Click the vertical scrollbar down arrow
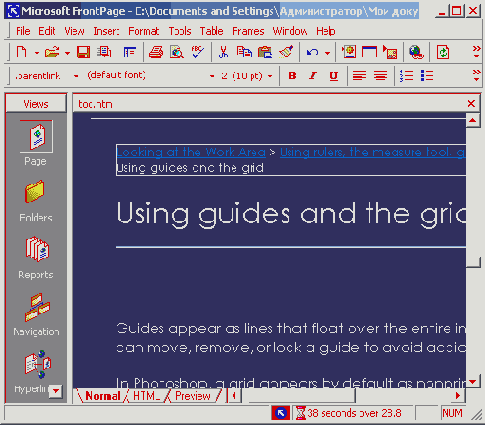The width and height of the screenshot is (485, 425). pos(473,381)
